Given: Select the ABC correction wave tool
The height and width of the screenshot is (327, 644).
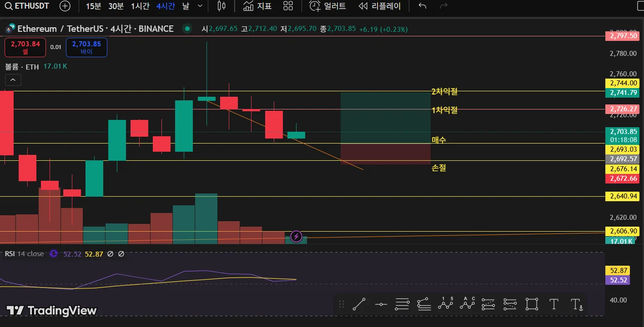Looking at the screenshot, I should (467, 304).
